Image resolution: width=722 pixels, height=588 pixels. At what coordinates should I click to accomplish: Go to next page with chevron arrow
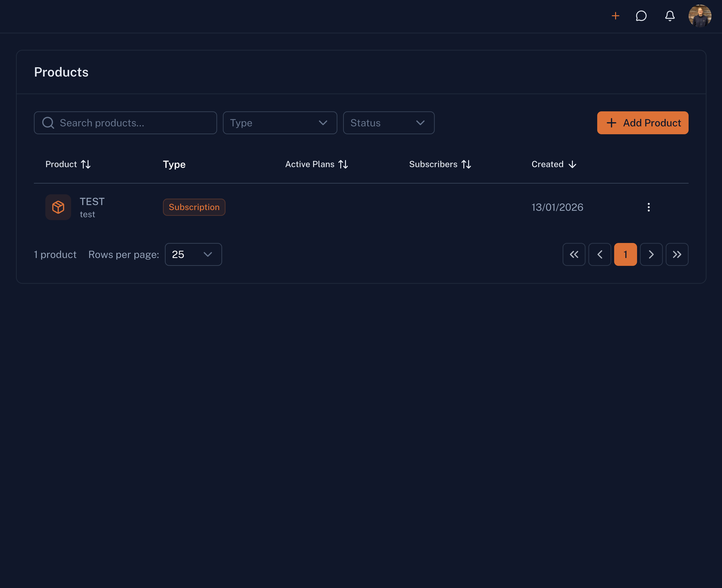pyautogui.click(x=651, y=254)
